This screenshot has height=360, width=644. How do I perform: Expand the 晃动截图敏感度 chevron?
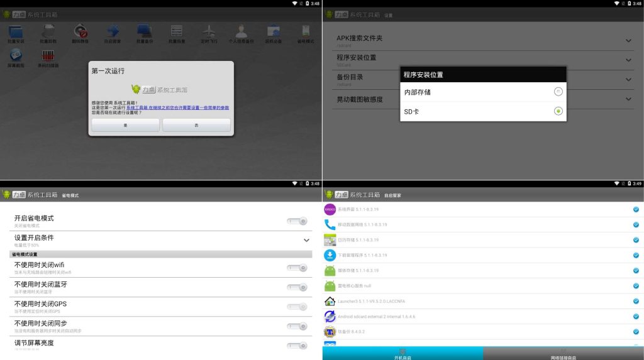[628, 99]
